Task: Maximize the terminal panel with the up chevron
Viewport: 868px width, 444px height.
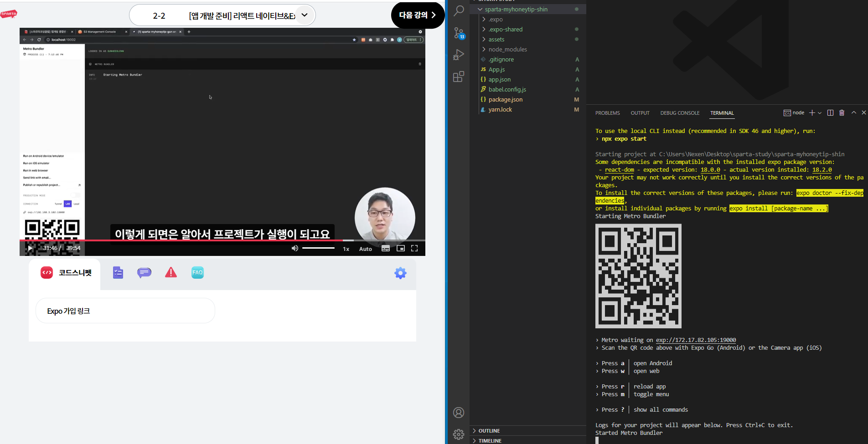Action: 854,112
